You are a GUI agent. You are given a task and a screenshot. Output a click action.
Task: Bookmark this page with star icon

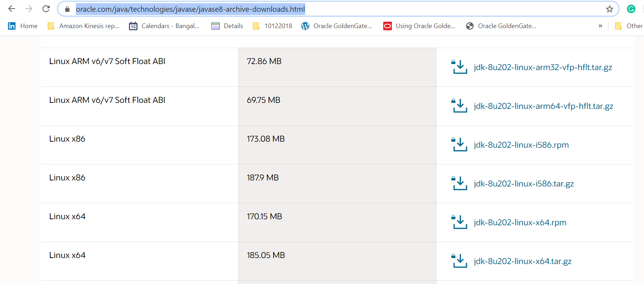(x=609, y=9)
